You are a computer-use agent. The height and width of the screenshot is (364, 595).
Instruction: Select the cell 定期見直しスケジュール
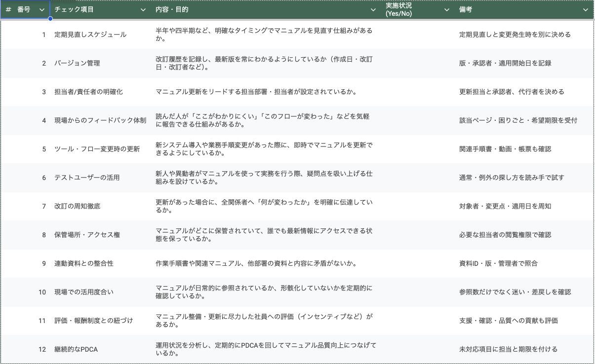[90, 35]
